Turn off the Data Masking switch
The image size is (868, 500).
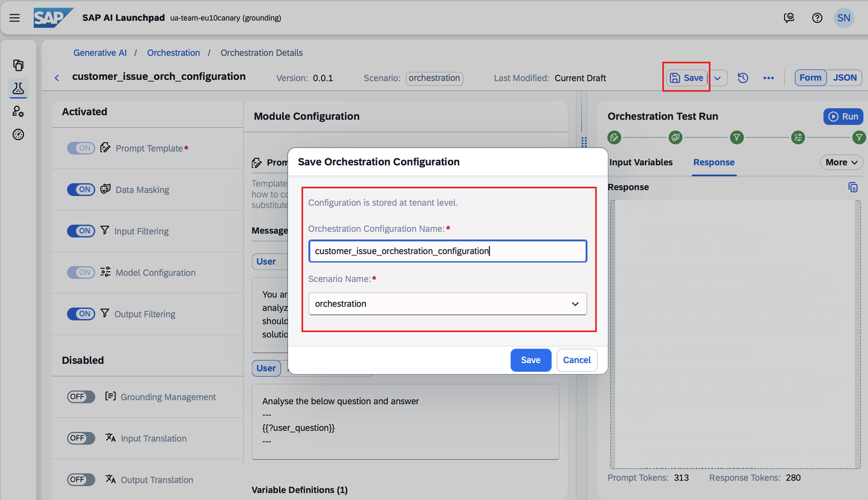click(x=81, y=189)
